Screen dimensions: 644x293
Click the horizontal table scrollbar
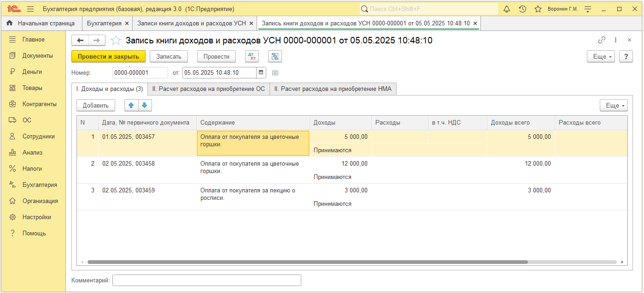(307, 262)
